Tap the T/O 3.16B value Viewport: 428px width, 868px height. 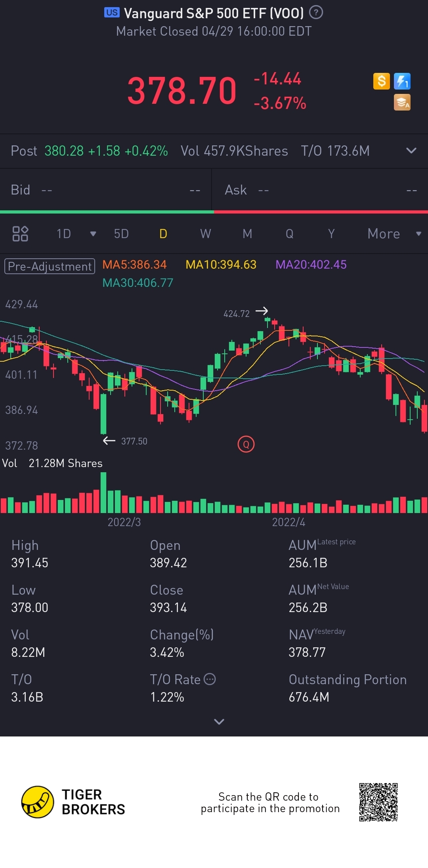27,697
